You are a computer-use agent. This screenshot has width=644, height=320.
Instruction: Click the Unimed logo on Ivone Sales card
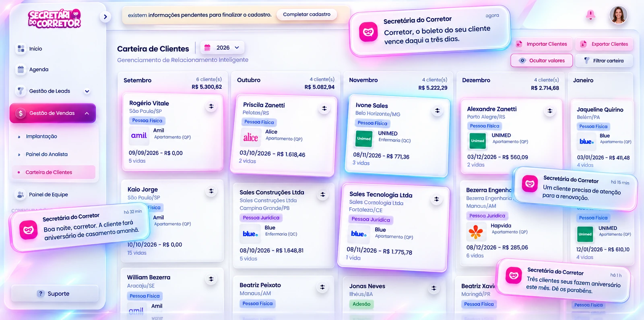click(364, 139)
